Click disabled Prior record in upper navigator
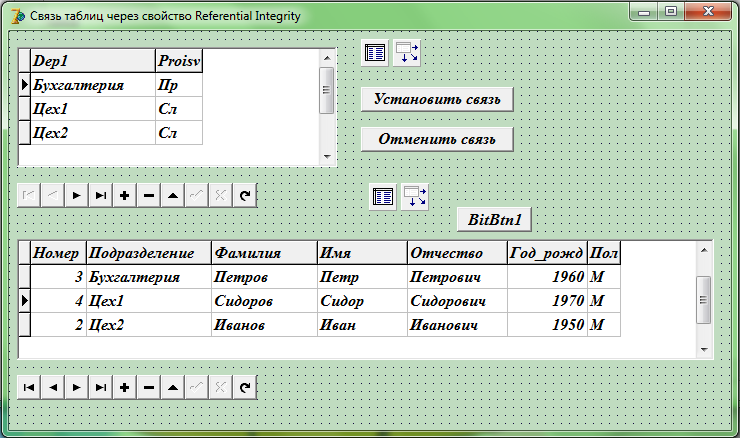Viewport: 740px width, 438px height. pyautogui.click(x=52, y=195)
